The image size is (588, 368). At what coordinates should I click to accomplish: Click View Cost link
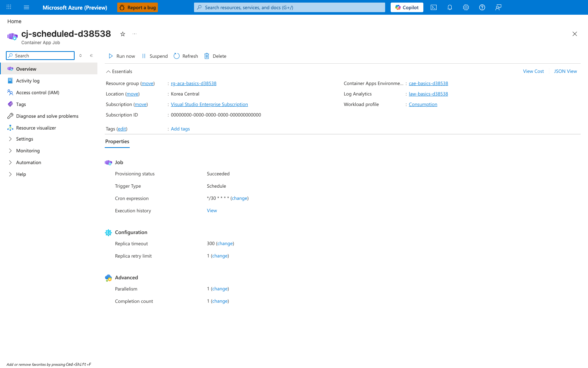533,71
